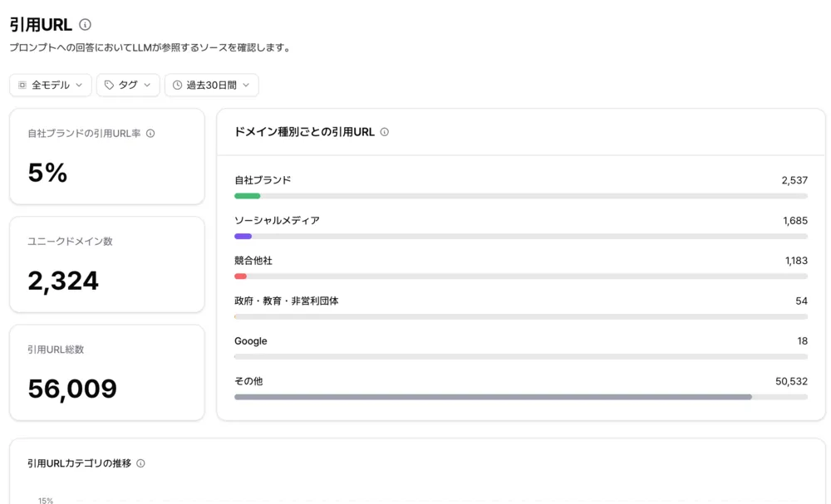This screenshot has width=831, height=504.
Task: Click the 2,324 unique domains value
Action: pos(63,281)
